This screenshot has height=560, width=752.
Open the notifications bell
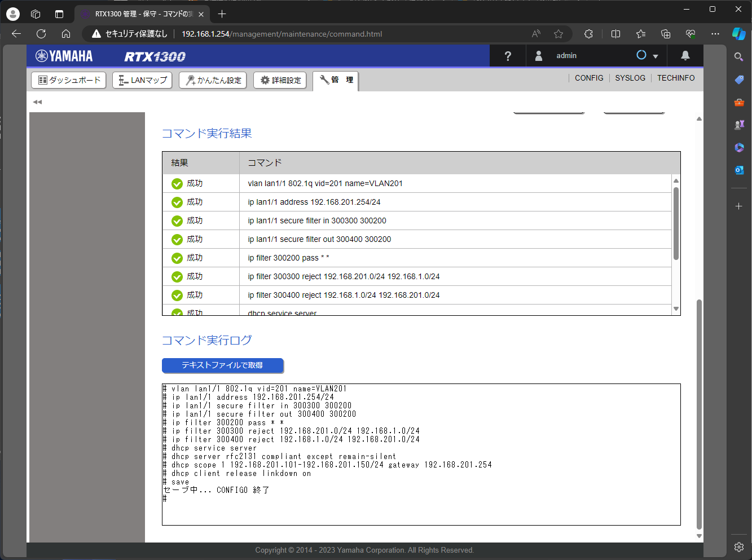tap(685, 55)
